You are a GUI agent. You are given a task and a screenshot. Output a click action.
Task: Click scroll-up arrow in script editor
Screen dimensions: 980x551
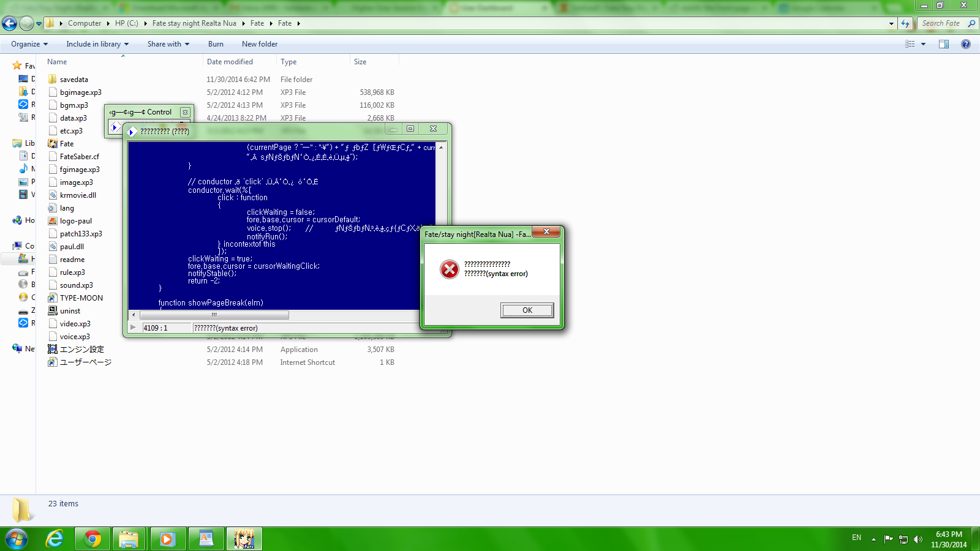pyautogui.click(x=440, y=148)
